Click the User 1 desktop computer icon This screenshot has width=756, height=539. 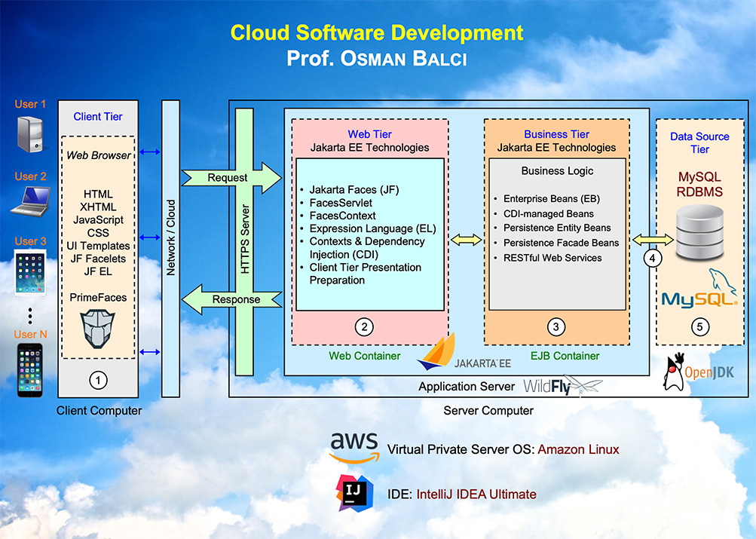30,134
